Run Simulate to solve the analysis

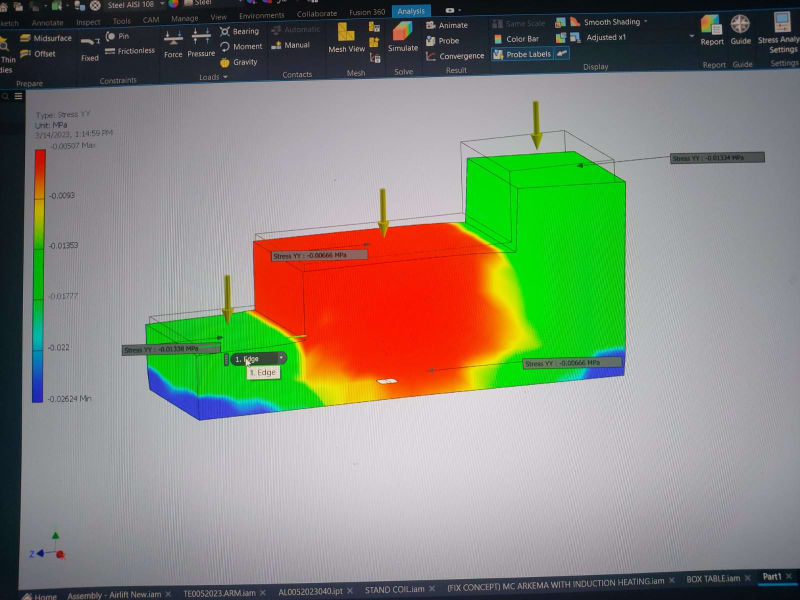click(403, 37)
